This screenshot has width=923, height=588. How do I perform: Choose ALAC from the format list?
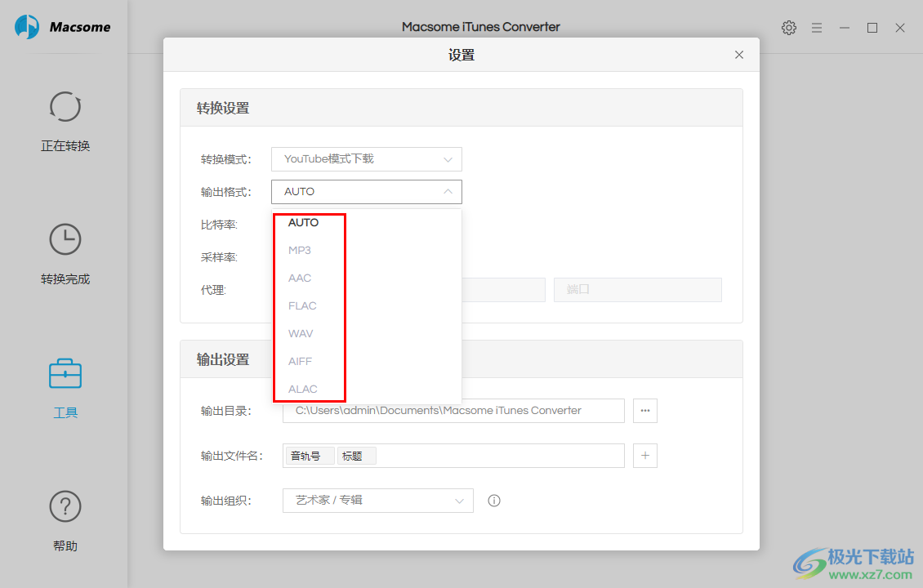point(366,389)
